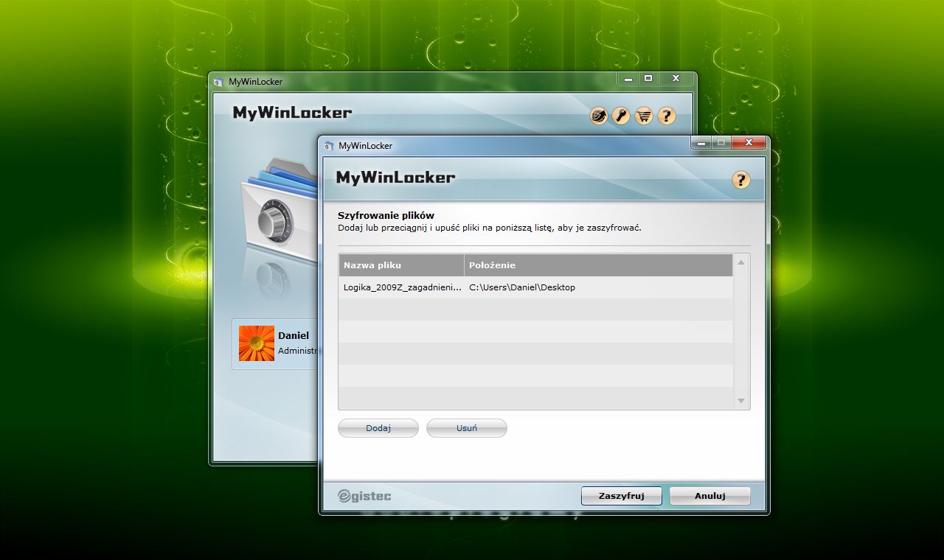Click the key icon in the back window
Image resolution: width=944 pixels, height=560 pixels.
tap(621, 116)
